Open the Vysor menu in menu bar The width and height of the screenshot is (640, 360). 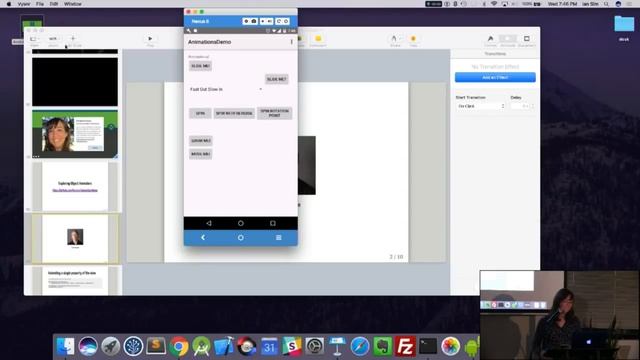pos(24,4)
